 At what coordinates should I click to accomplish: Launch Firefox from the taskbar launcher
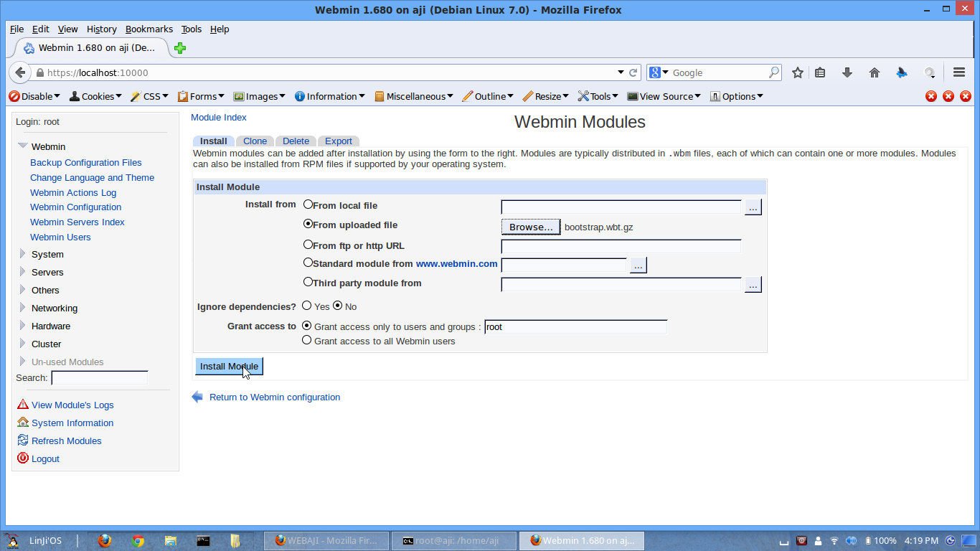[x=105, y=540]
